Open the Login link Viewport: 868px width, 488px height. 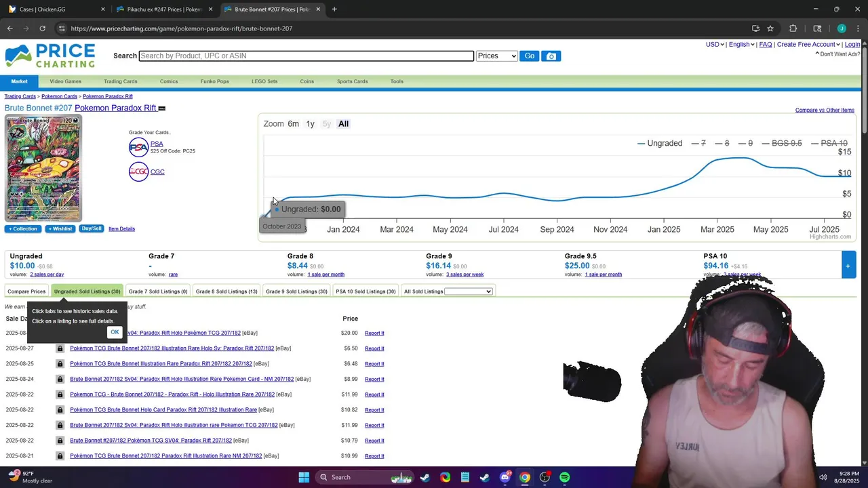(852, 44)
